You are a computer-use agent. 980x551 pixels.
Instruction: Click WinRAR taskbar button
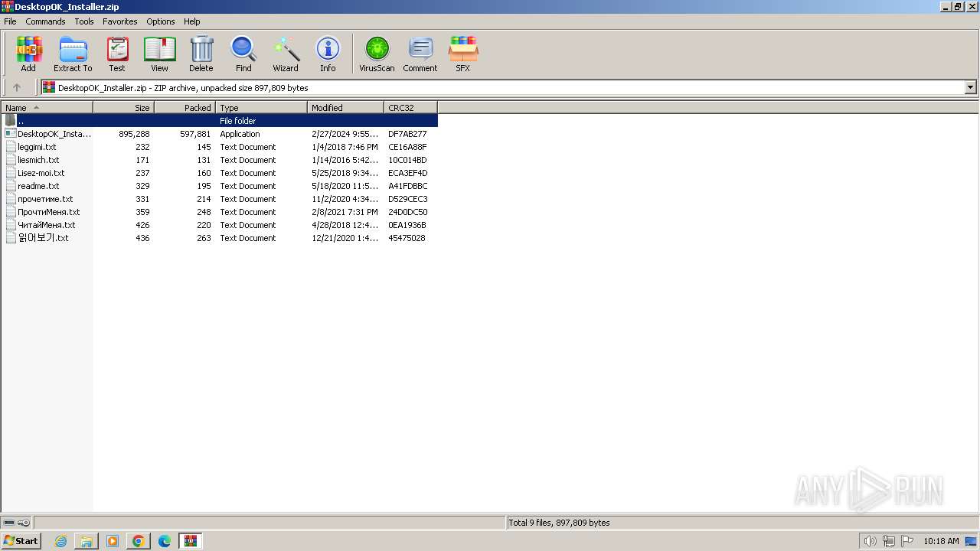click(191, 541)
